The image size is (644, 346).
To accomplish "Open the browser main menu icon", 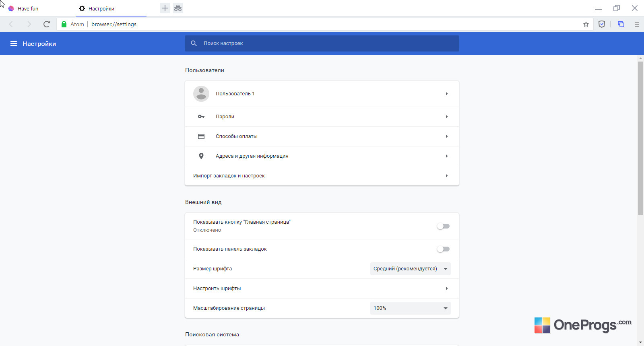I will (x=637, y=24).
